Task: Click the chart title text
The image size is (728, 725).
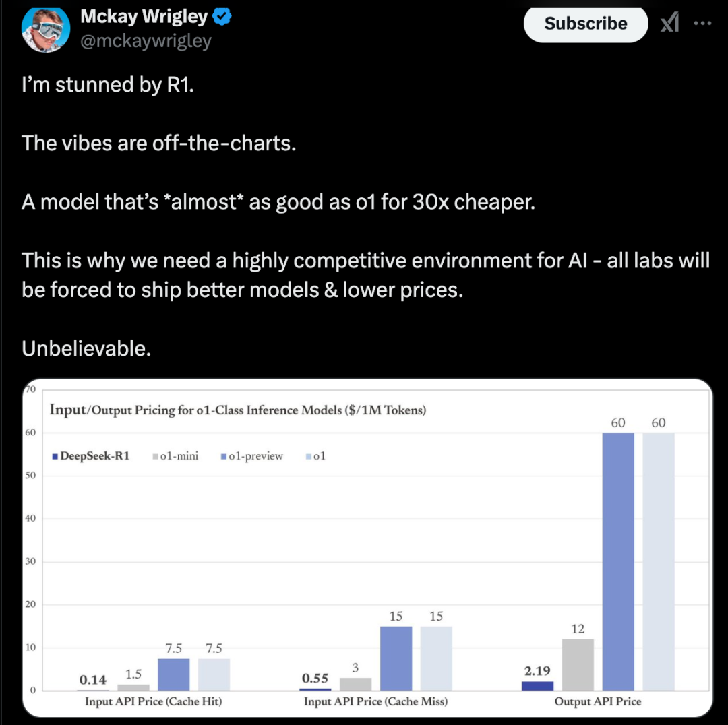Action: pos(238,410)
